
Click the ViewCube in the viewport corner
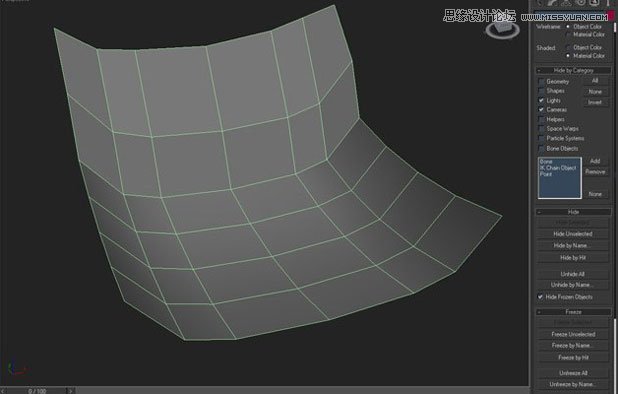point(503,30)
